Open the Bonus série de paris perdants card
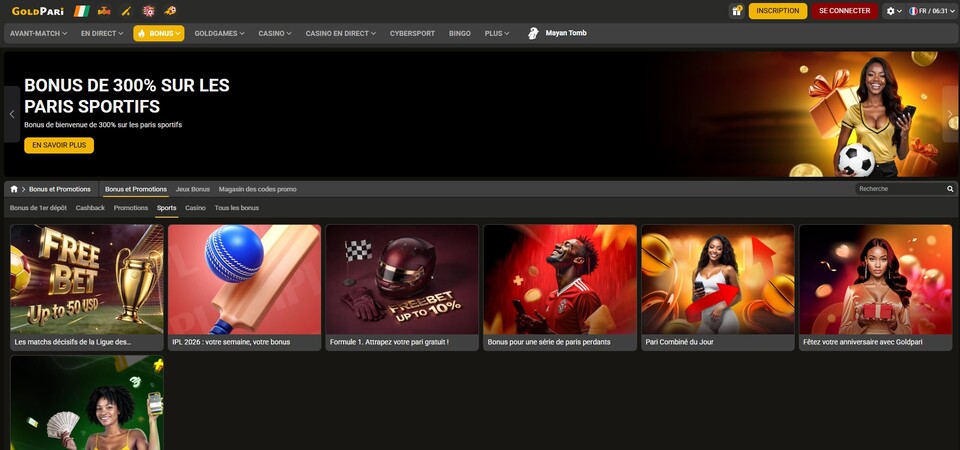 (x=560, y=287)
